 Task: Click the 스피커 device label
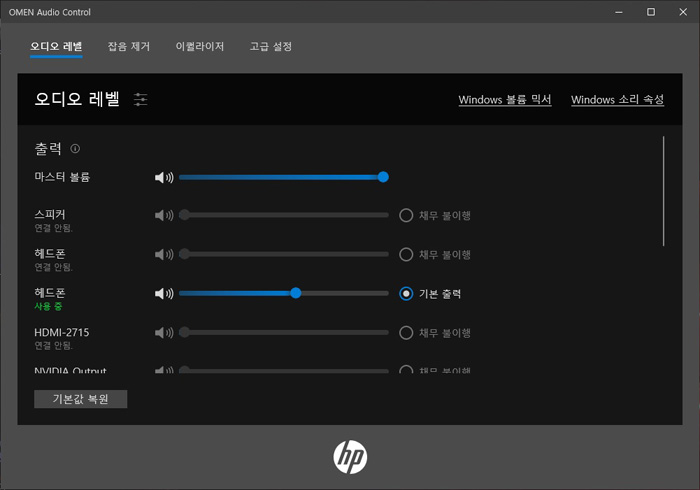(50, 215)
